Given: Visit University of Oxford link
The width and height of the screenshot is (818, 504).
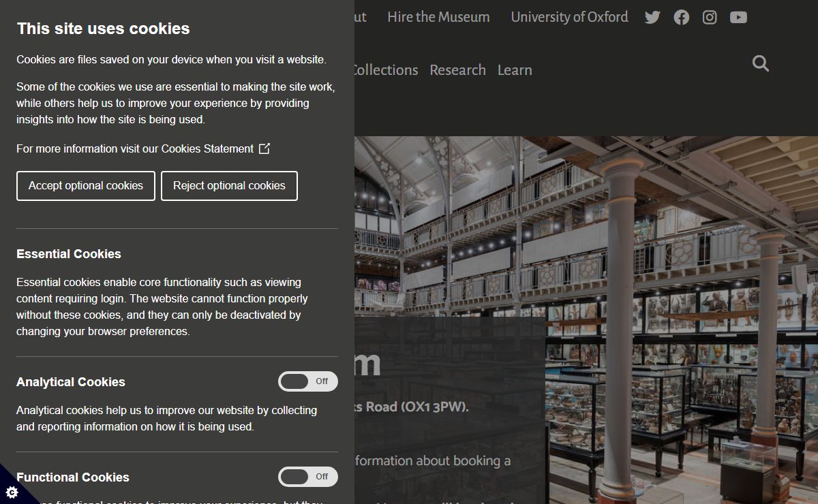Looking at the screenshot, I should [x=569, y=17].
